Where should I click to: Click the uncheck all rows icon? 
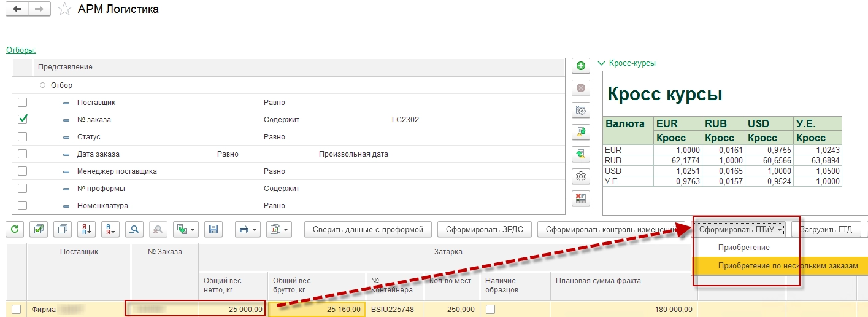click(x=63, y=229)
